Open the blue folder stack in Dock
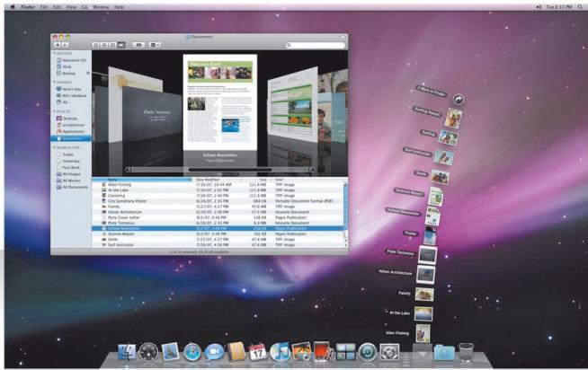The width and height of the screenshot is (588, 370). pos(444,353)
